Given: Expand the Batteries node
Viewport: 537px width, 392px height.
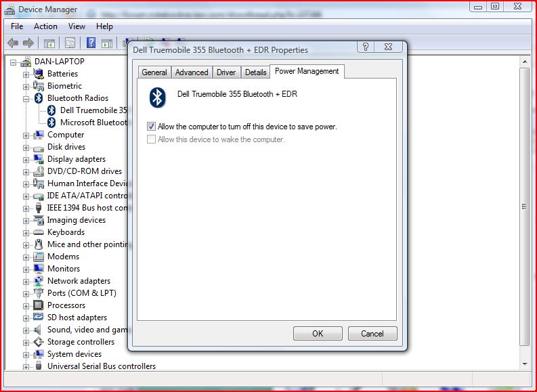Looking at the screenshot, I should pos(26,74).
